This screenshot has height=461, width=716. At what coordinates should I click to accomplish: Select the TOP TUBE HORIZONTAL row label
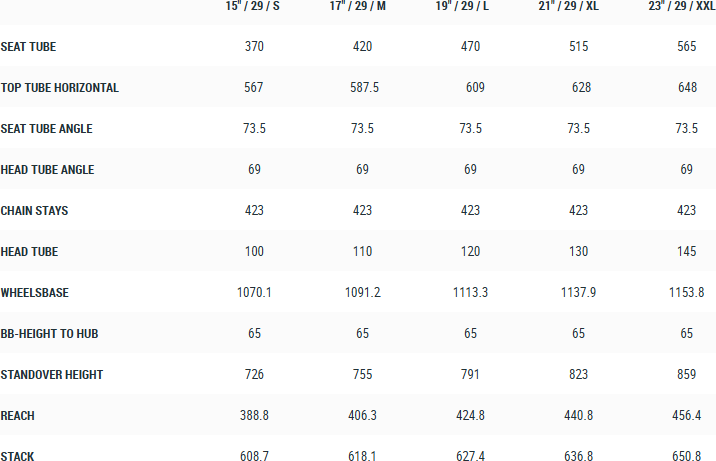tap(60, 88)
